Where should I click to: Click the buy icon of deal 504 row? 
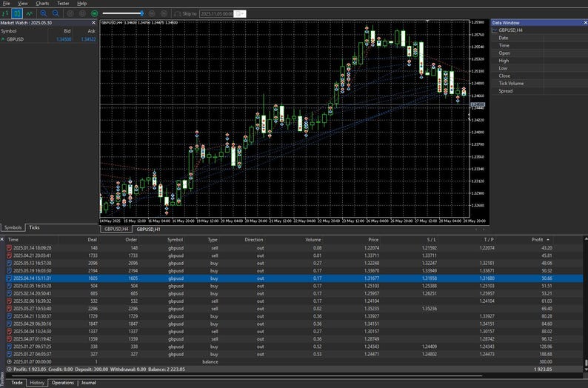pyautogui.click(x=10, y=286)
